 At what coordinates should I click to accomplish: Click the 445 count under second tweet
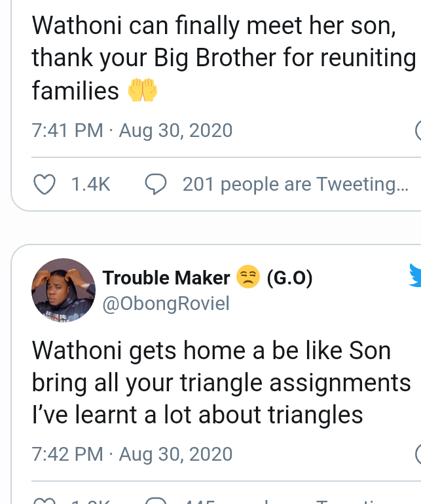(201, 501)
